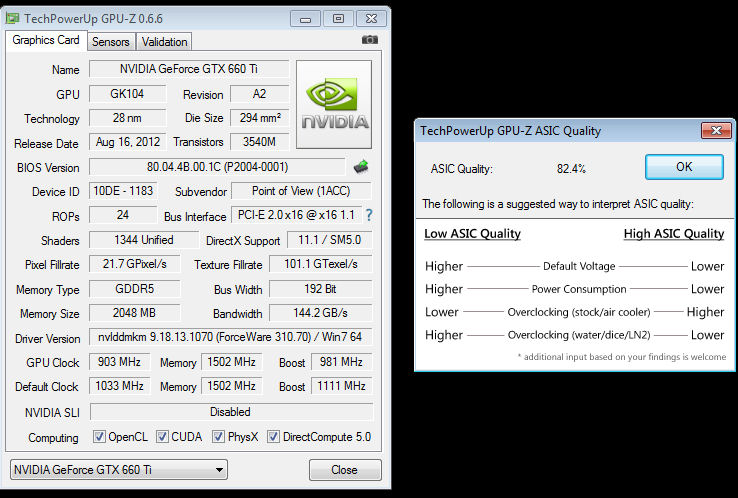Click Pixel Fillrate field 21.7 GPixel/s
The width and height of the screenshot is (738, 498).
tap(135, 264)
